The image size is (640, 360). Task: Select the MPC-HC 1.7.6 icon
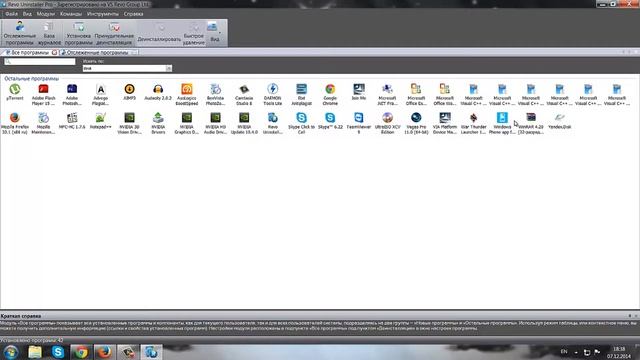(x=72, y=118)
